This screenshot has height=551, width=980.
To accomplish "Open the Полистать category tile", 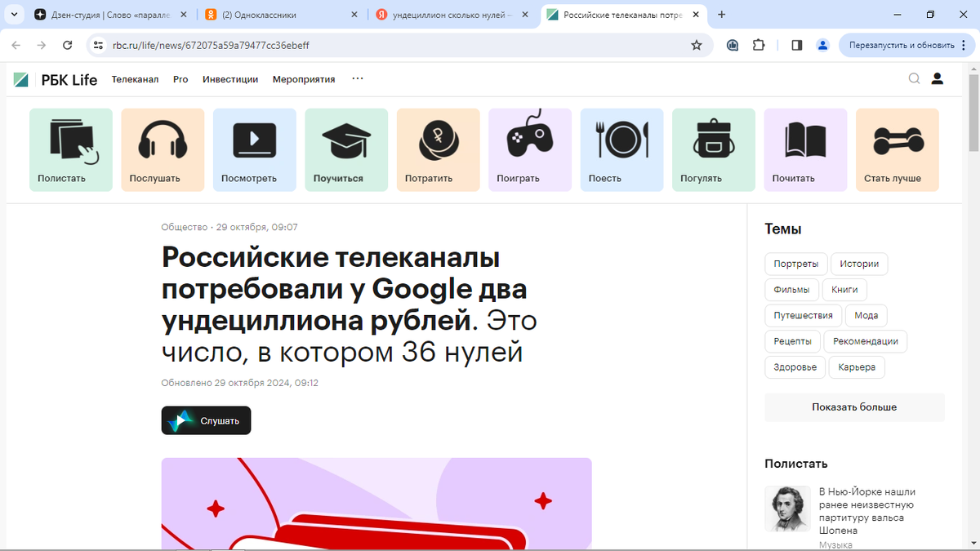I will pos(71,150).
